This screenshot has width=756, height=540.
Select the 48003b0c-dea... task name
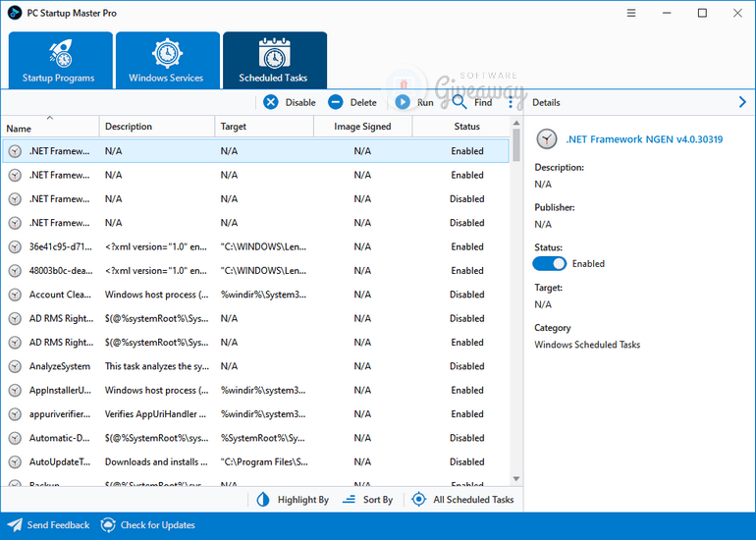click(61, 270)
